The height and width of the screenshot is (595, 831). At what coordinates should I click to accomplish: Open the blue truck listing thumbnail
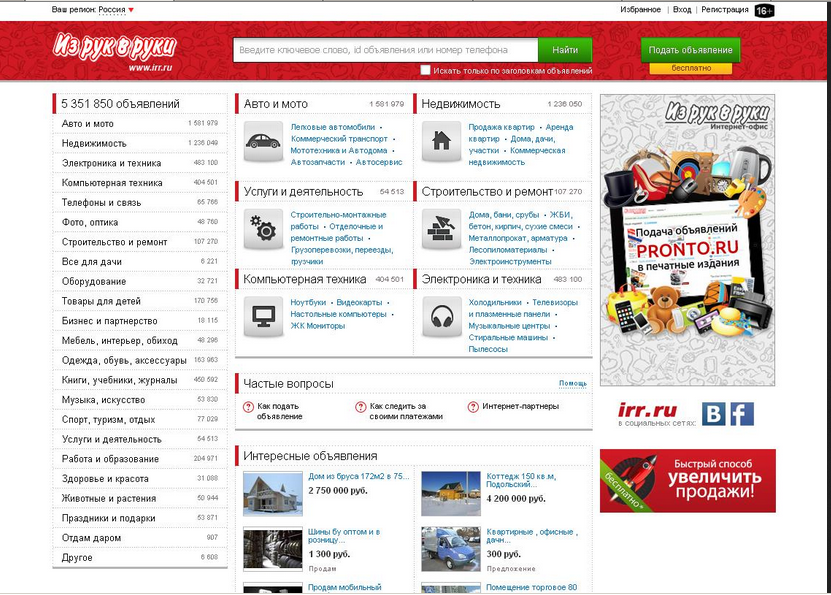[450, 549]
